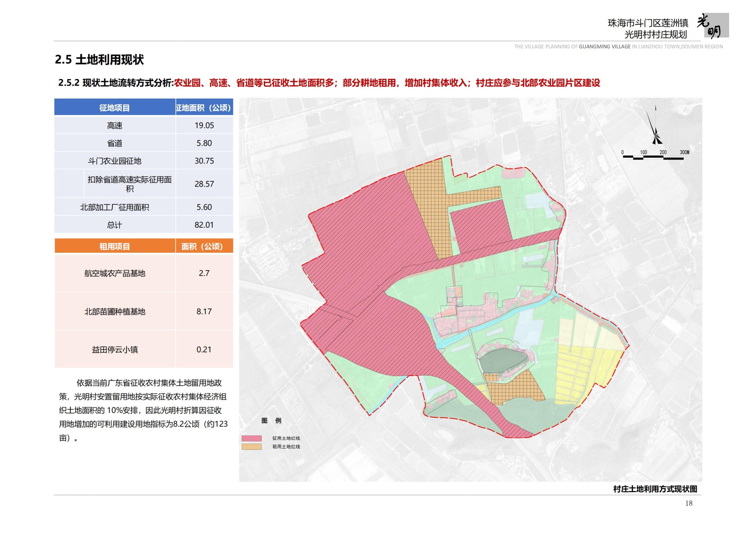Select the 扣除省道高速实际征用面积 cell
756x535 pixels.
(x=130, y=184)
